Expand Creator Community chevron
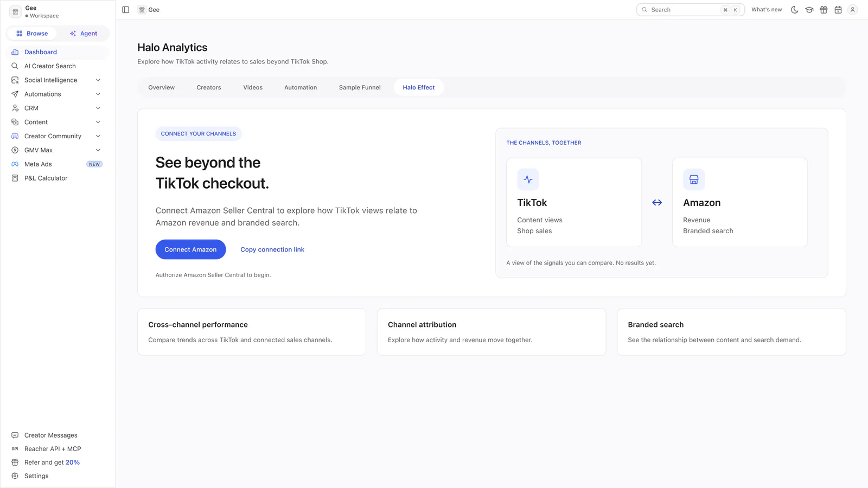868x488 pixels. coord(98,136)
